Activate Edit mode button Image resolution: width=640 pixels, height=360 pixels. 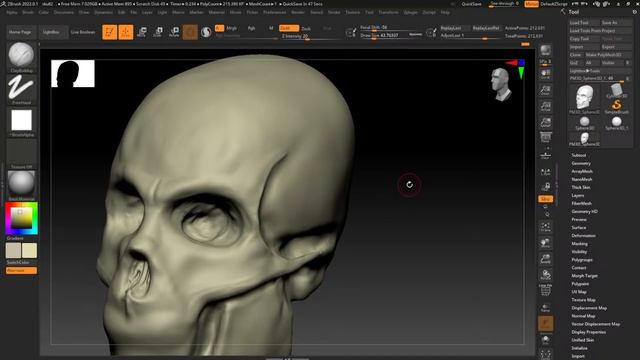[x=109, y=32]
